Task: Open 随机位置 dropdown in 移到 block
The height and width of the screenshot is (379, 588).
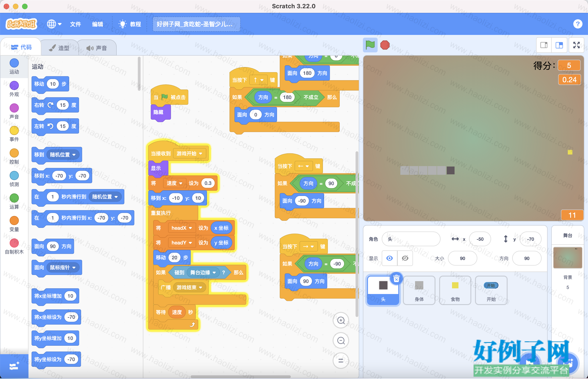Action: pyautogui.click(x=63, y=155)
